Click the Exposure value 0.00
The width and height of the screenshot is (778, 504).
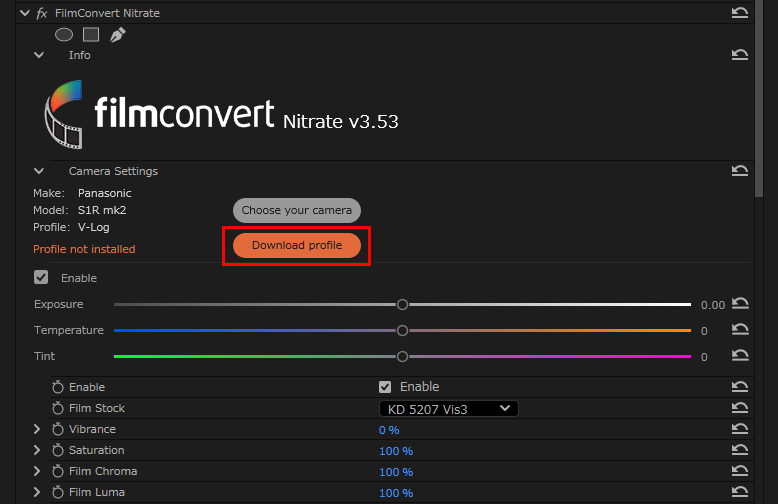point(713,305)
